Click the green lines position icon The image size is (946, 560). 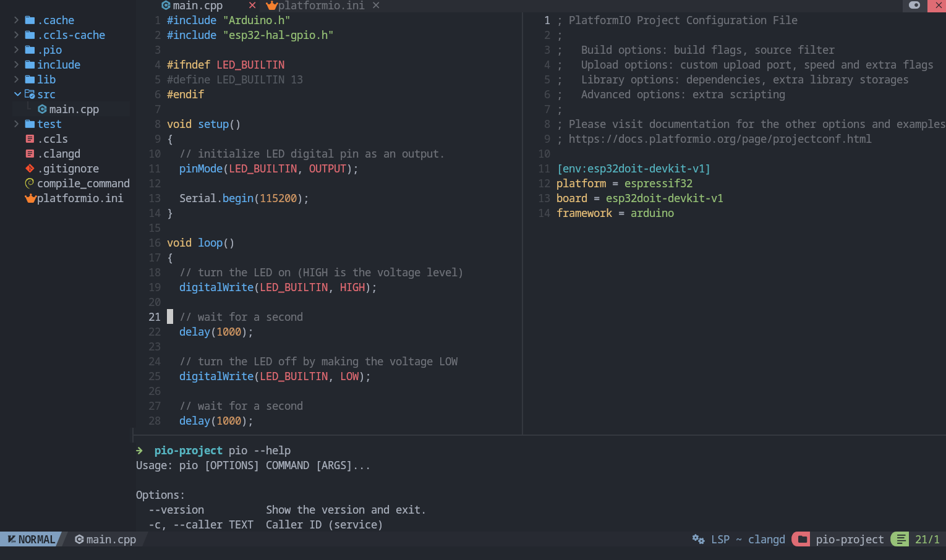pyautogui.click(x=901, y=540)
